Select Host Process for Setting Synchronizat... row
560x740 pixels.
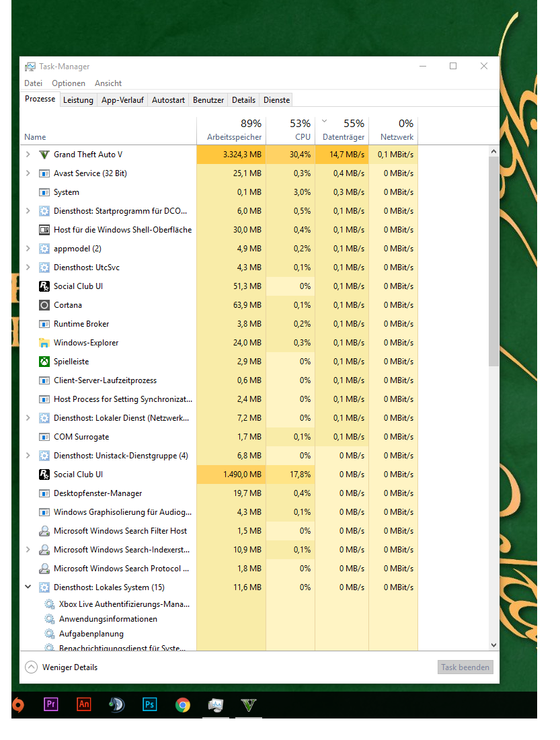(219, 399)
